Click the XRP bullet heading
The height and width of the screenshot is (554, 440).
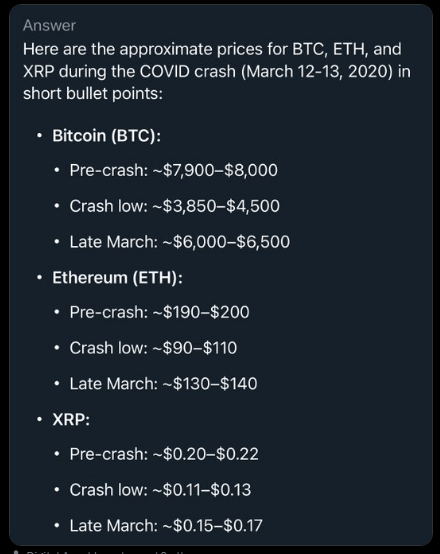(x=71, y=420)
